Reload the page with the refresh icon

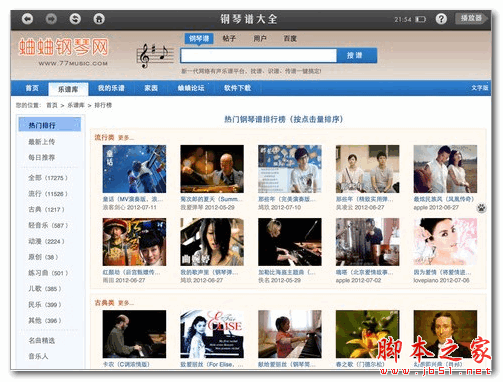point(75,19)
